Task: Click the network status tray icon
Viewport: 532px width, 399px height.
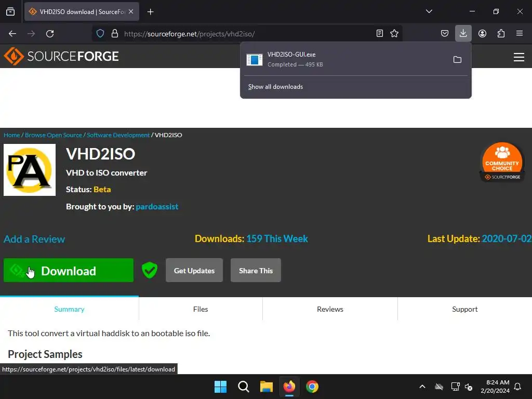Action: coord(455,387)
